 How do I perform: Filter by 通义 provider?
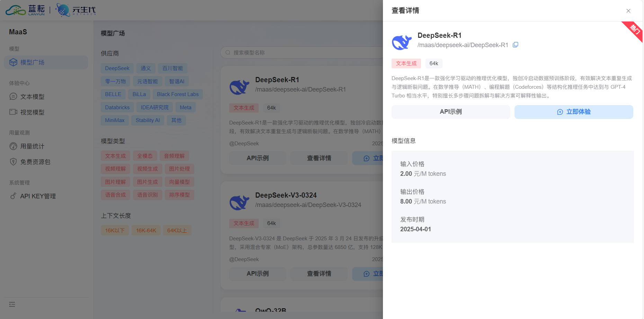click(146, 68)
